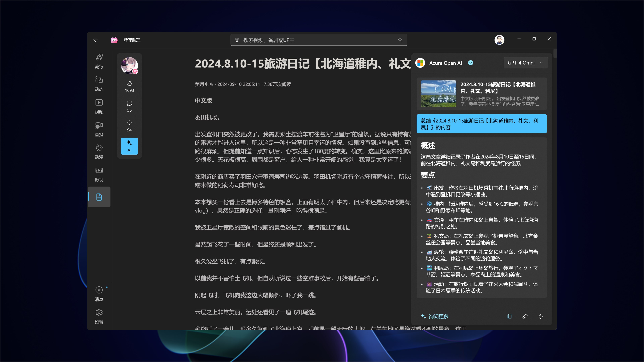
Task: Click the like thumbs-up icon
Action: (x=129, y=83)
